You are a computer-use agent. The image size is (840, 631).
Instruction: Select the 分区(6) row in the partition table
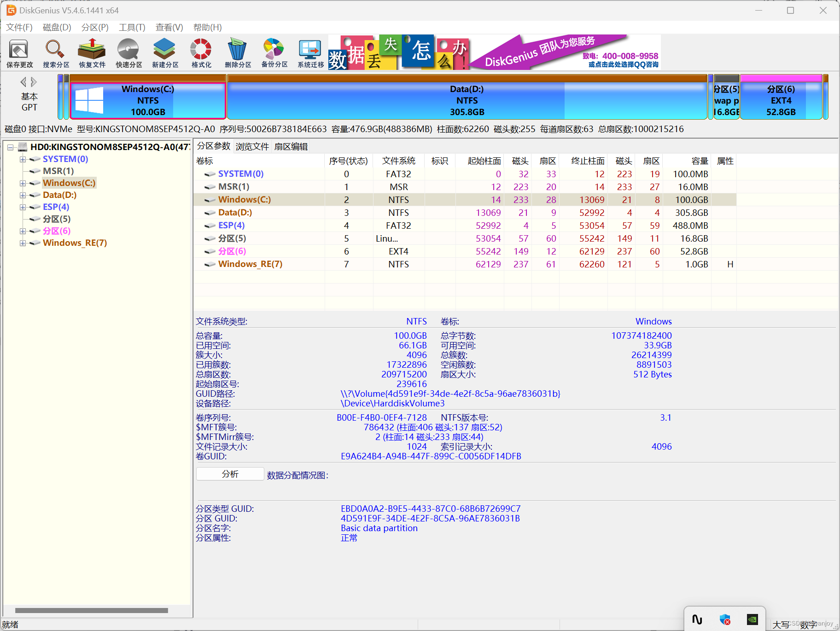click(465, 251)
